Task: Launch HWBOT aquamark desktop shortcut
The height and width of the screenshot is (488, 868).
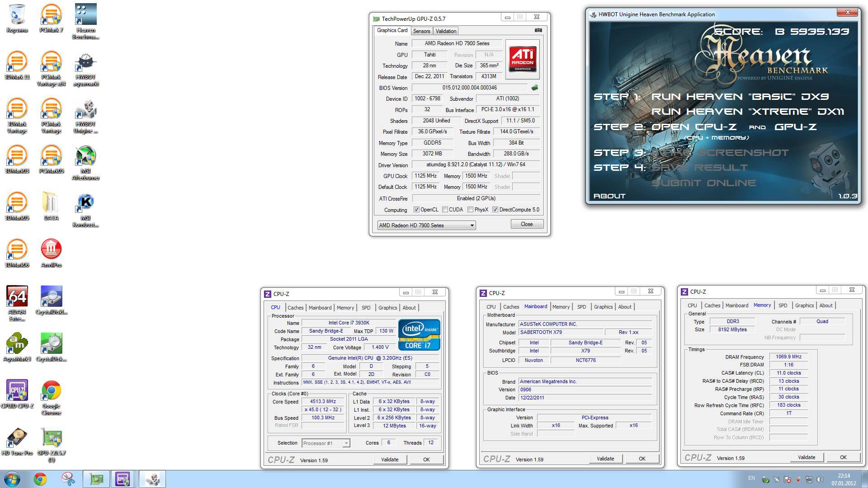Action: (x=85, y=68)
